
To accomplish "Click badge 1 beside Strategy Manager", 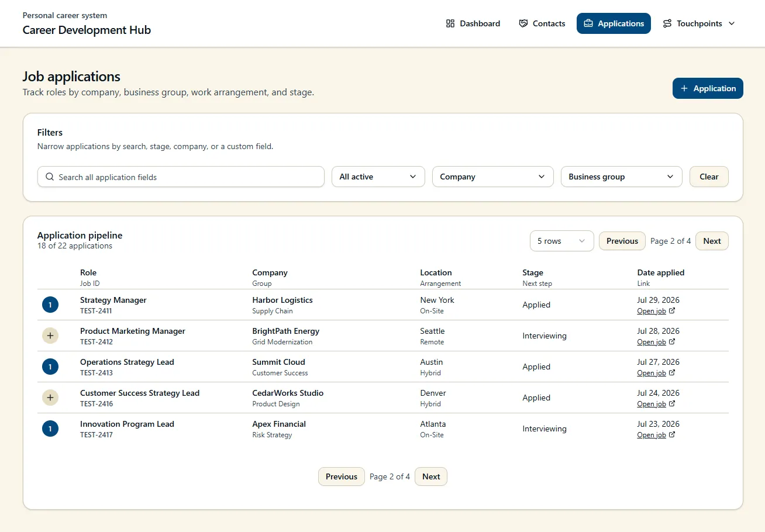I will coord(50,305).
